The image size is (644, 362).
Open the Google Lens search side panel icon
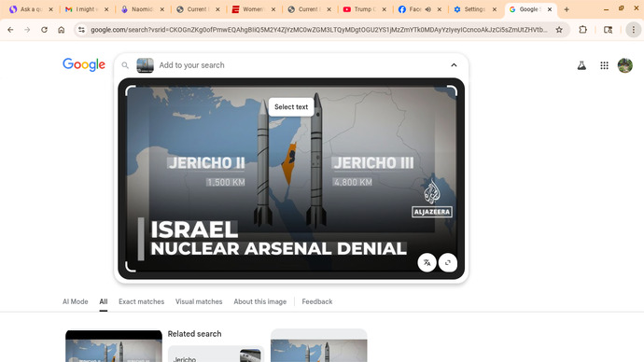click(x=609, y=30)
